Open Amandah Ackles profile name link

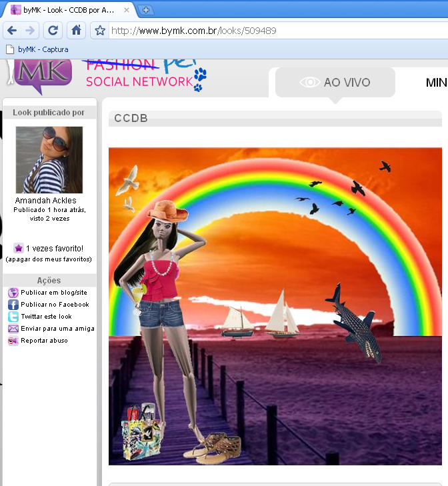pos(45,201)
